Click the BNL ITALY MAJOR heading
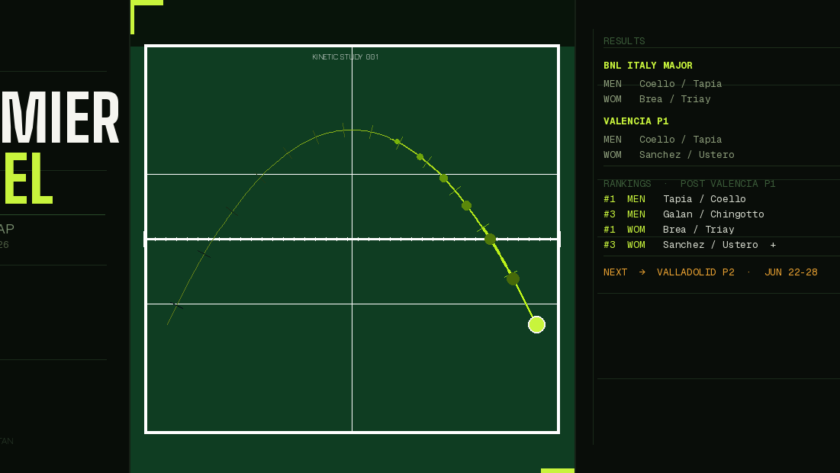The image size is (840, 473). [648, 65]
